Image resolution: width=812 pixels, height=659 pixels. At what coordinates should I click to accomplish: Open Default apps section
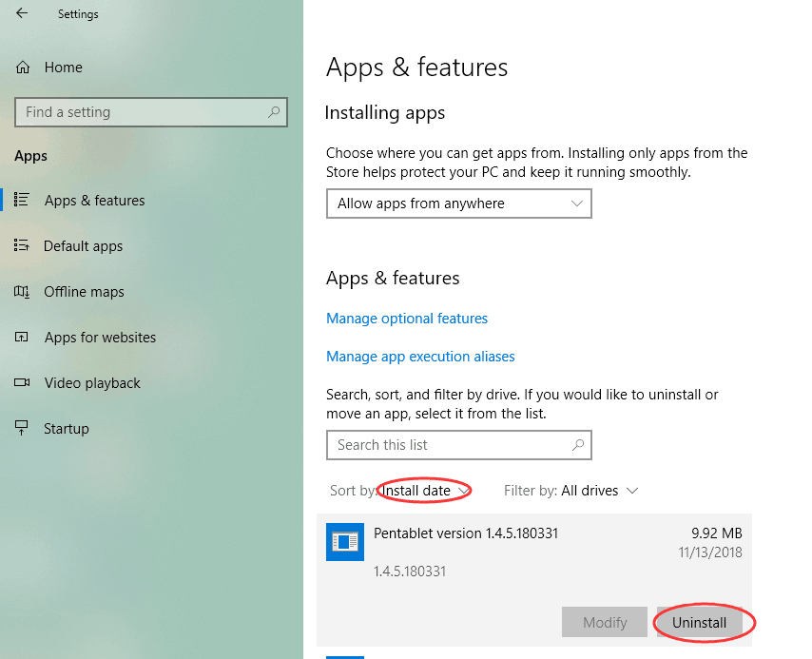83,246
